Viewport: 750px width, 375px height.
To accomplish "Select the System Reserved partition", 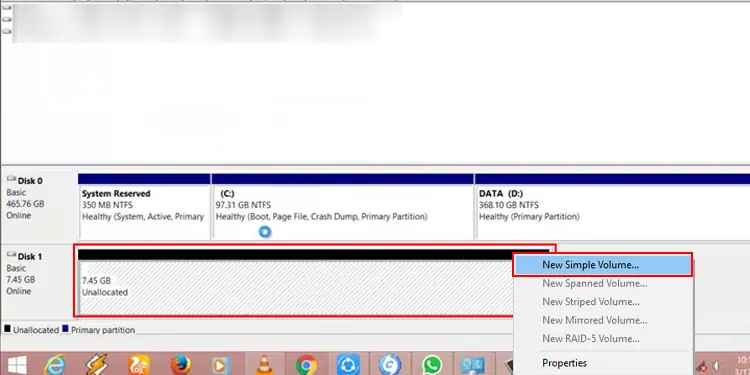I will pyautogui.click(x=144, y=207).
